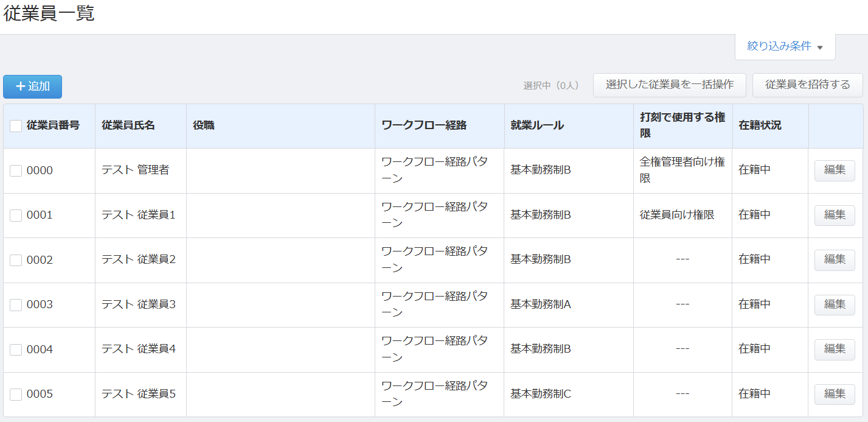
Task: Check the box beside employee 0005
Action: click(x=16, y=395)
